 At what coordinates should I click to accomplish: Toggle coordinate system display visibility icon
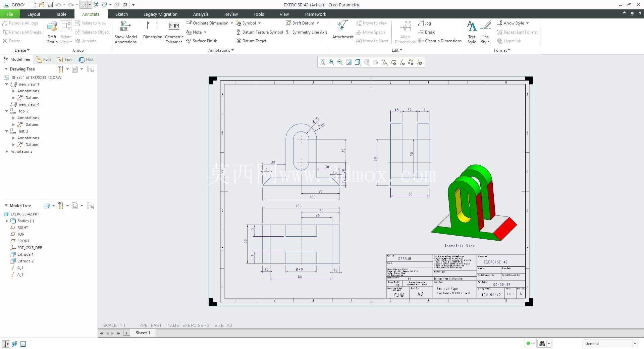coord(420,62)
